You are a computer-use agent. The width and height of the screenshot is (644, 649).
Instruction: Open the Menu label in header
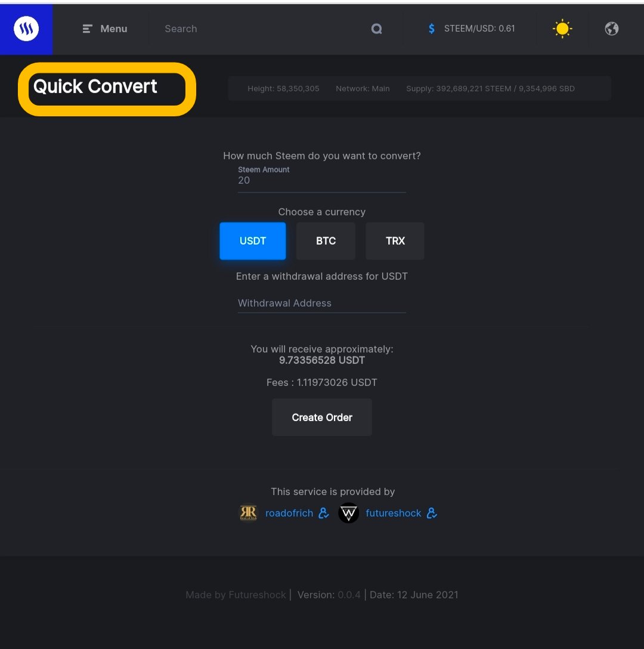tap(114, 29)
